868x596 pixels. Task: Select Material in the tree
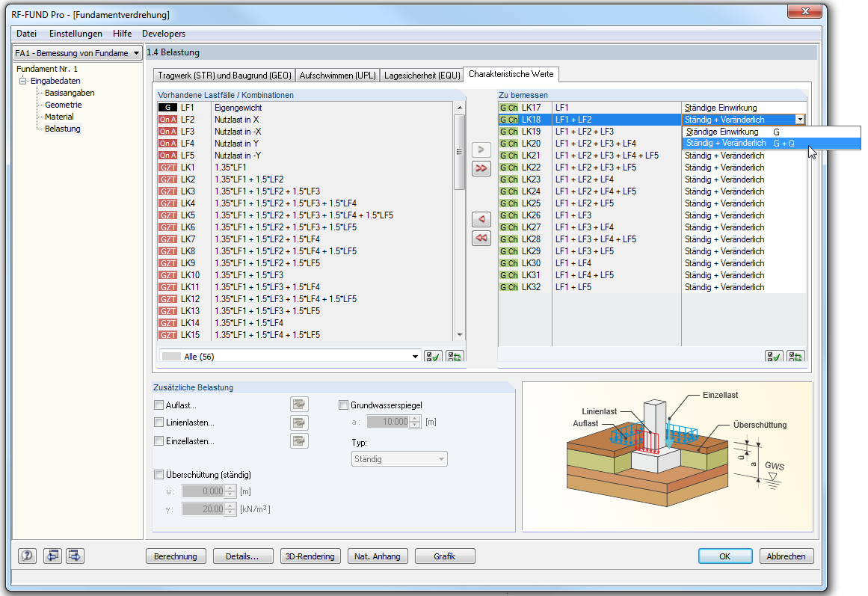[x=59, y=117]
